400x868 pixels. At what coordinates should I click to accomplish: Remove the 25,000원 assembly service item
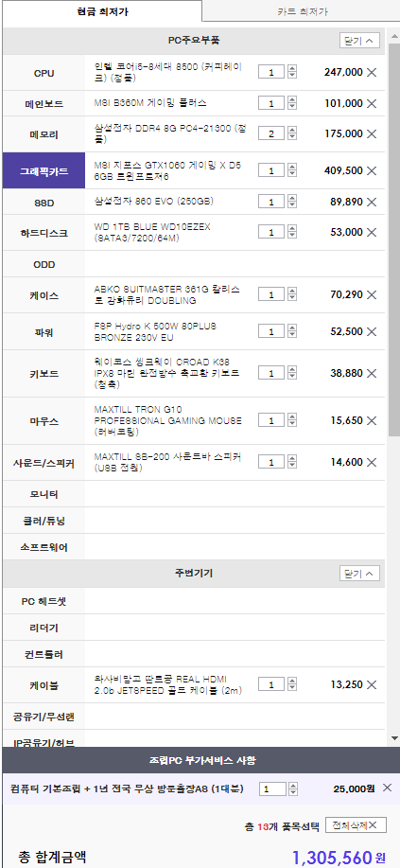(x=387, y=788)
